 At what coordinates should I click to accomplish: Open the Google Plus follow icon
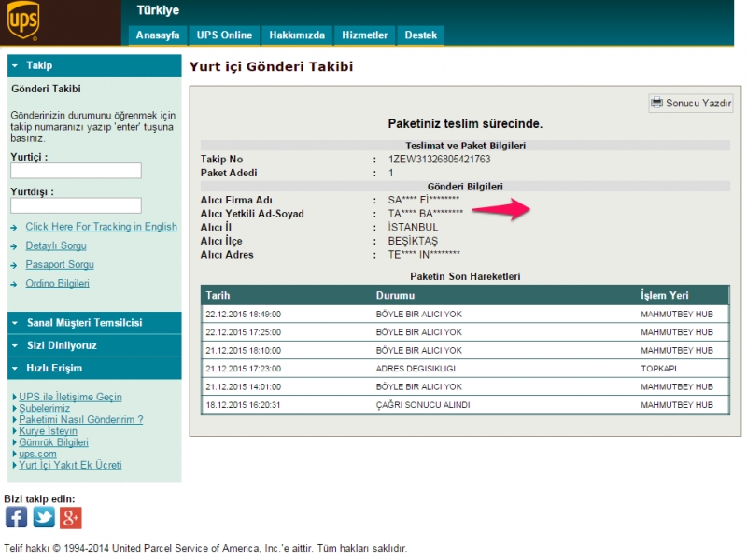71,518
